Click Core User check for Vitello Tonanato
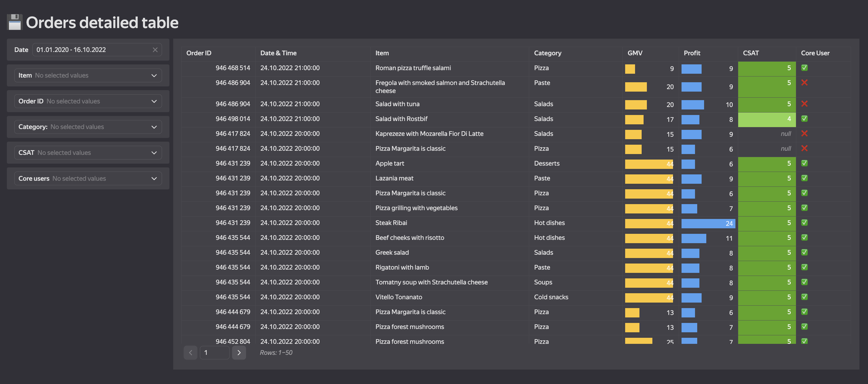The image size is (868, 384). click(804, 297)
